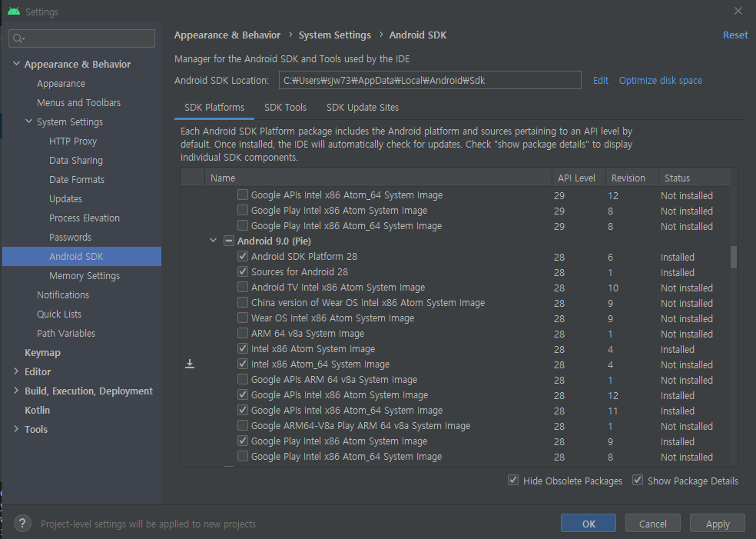Collapse the Appearance & Behavior section

click(16, 64)
